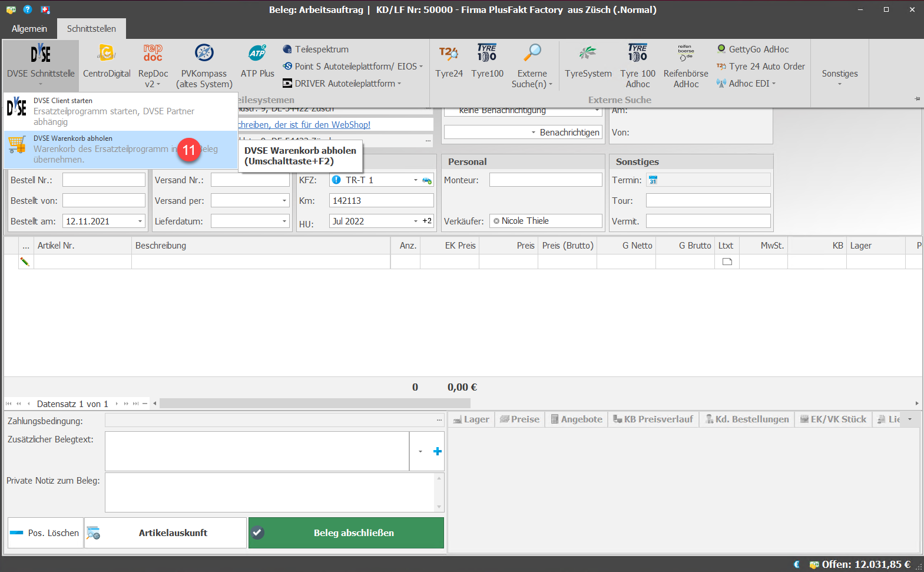Select Schnittstellen ribbon tab
Screen dimensions: 924x572
(x=91, y=28)
